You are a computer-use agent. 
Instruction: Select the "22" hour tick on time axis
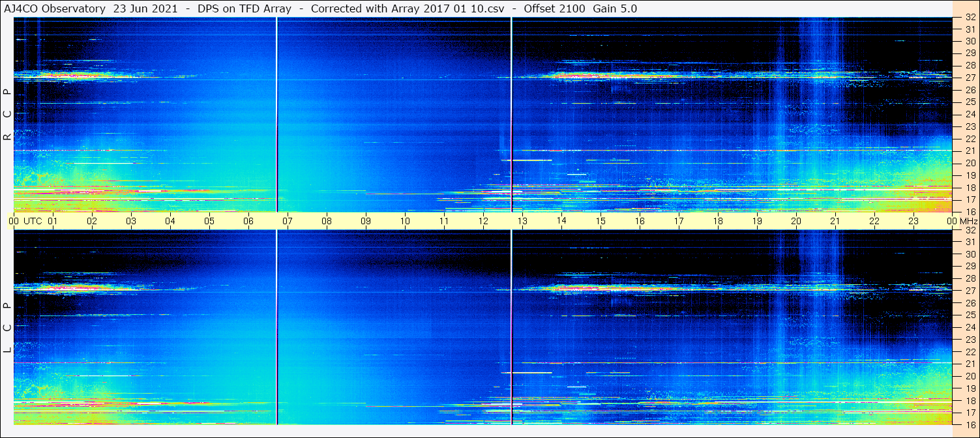point(874,221)
